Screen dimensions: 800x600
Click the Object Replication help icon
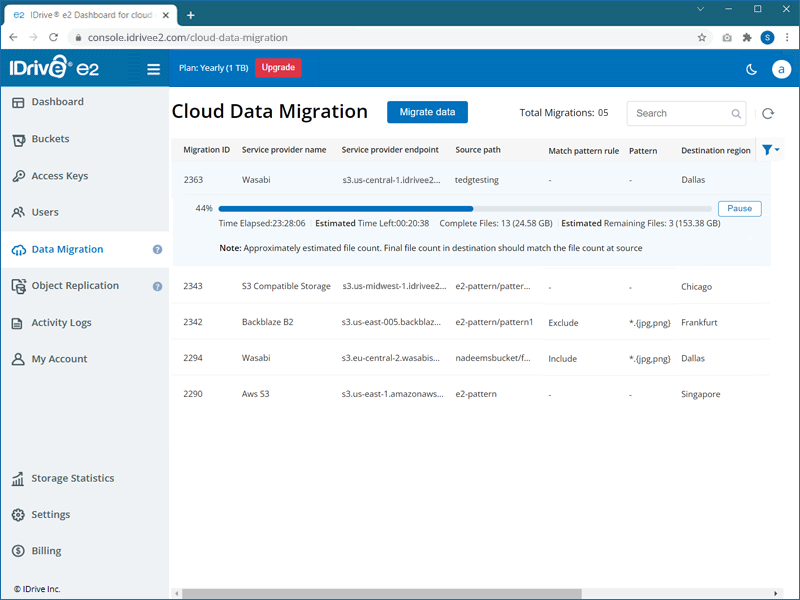coord(157,286)
